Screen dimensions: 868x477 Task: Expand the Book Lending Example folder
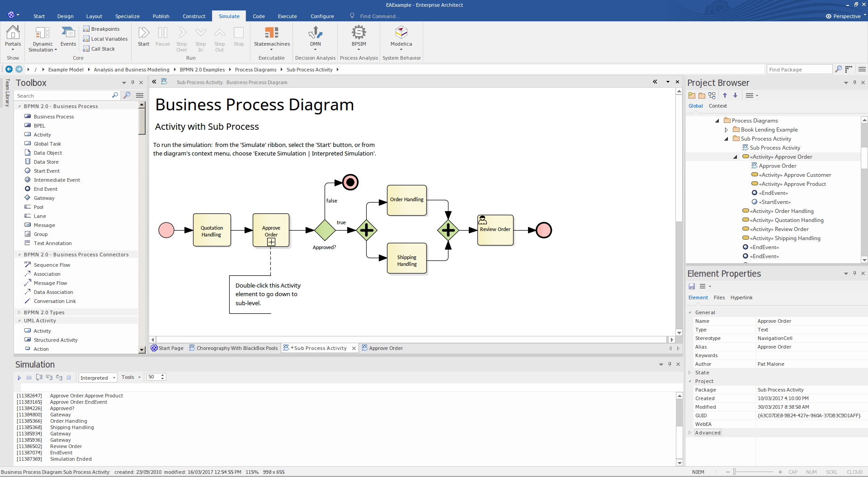tap(726, 130)
